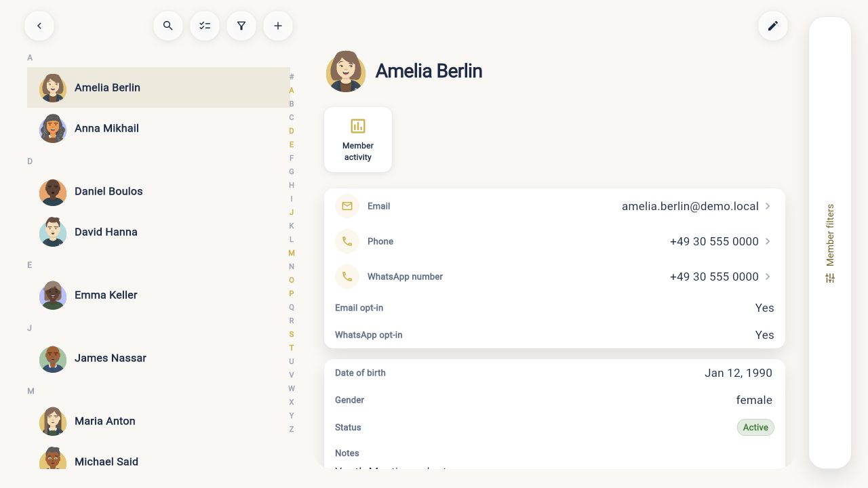Select Amelia Berlin in the list
868x488 pixels.
159,87
